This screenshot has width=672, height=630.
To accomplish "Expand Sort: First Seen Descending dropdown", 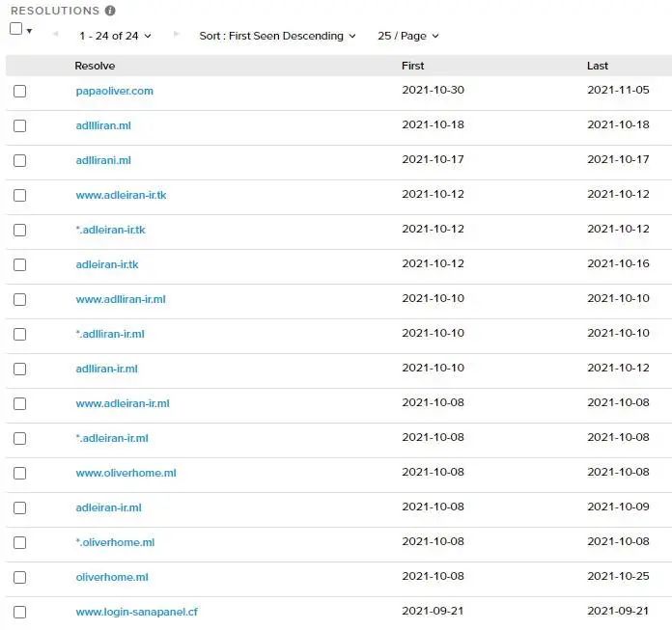I will [x=277, y=36].
